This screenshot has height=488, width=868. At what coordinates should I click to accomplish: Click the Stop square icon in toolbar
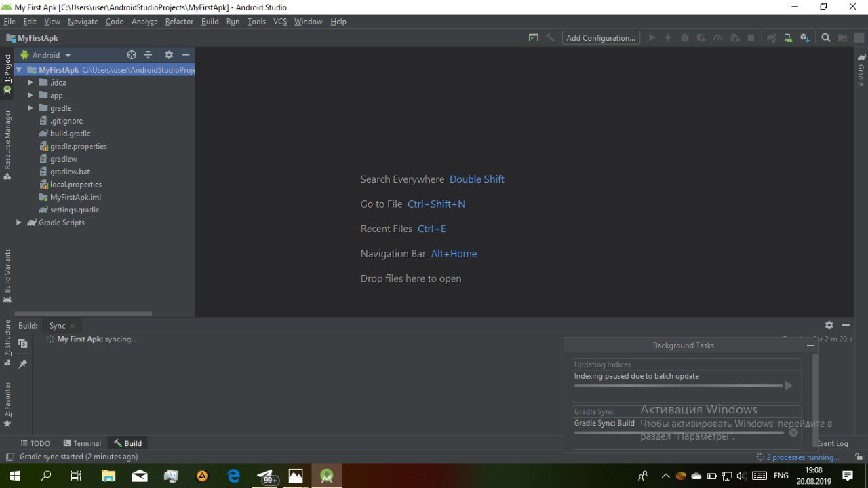click(751, 38)
